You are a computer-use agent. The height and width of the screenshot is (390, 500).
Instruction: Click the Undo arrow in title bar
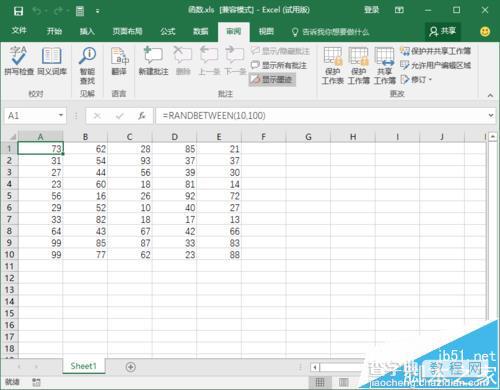click(36, 11)
